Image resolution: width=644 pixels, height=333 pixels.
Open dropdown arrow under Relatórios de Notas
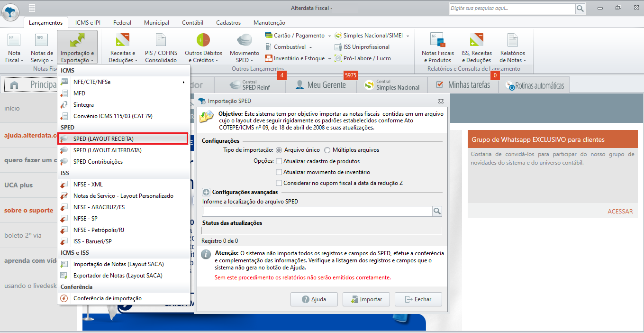pos(525,60)
